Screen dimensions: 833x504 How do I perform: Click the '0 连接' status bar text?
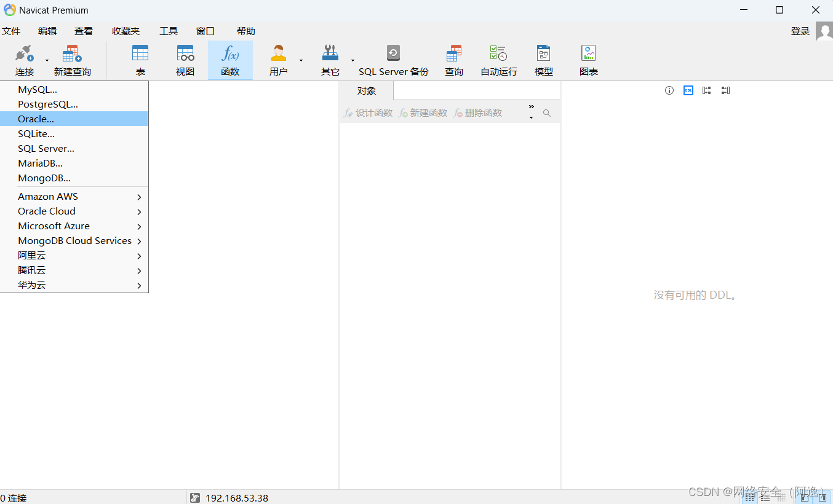point(14,498)
